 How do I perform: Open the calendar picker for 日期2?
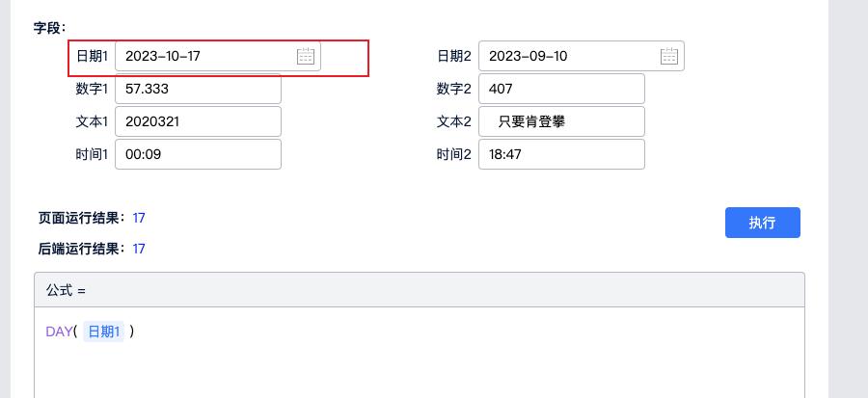669,56
